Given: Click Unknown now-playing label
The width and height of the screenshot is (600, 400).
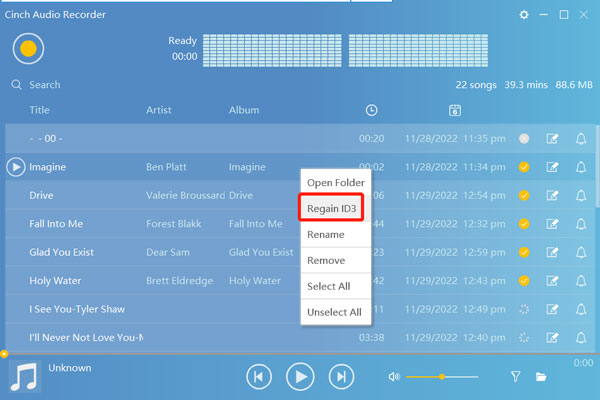Looking at the screenshot, I should coord(70,368).
